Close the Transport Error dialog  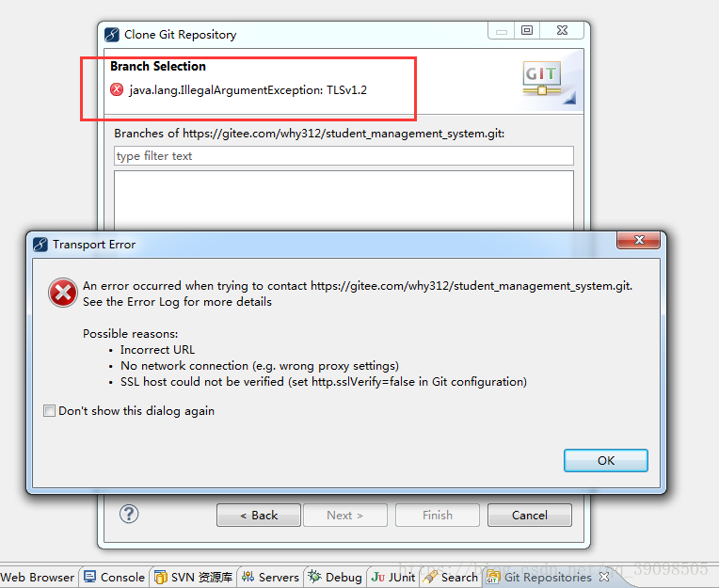tap(638, 240)
